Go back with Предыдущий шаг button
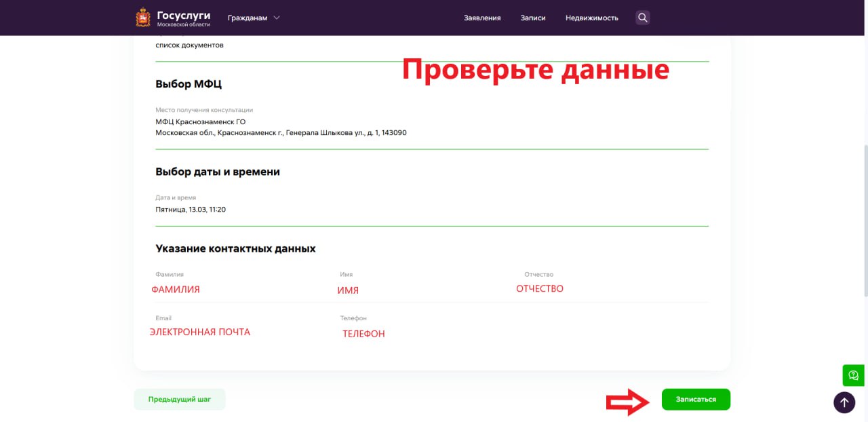The image size is (868, 422). (x=180, y=400)
